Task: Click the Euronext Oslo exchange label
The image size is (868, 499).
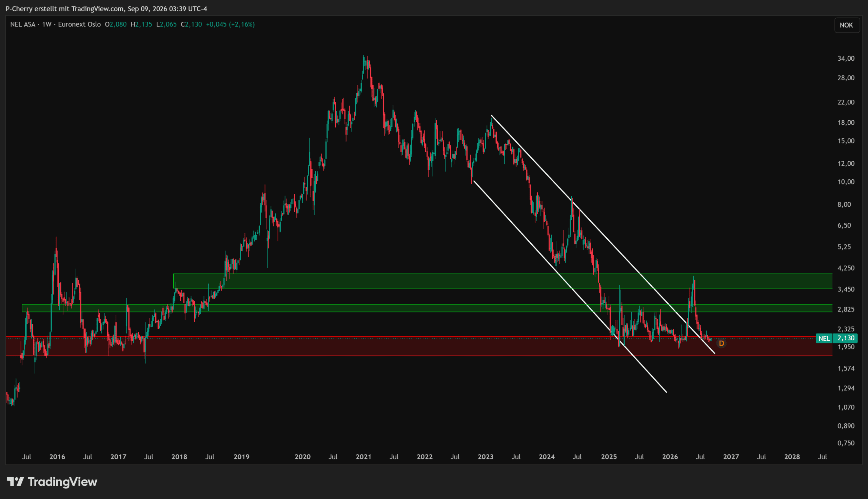Action: click(79, 24)
